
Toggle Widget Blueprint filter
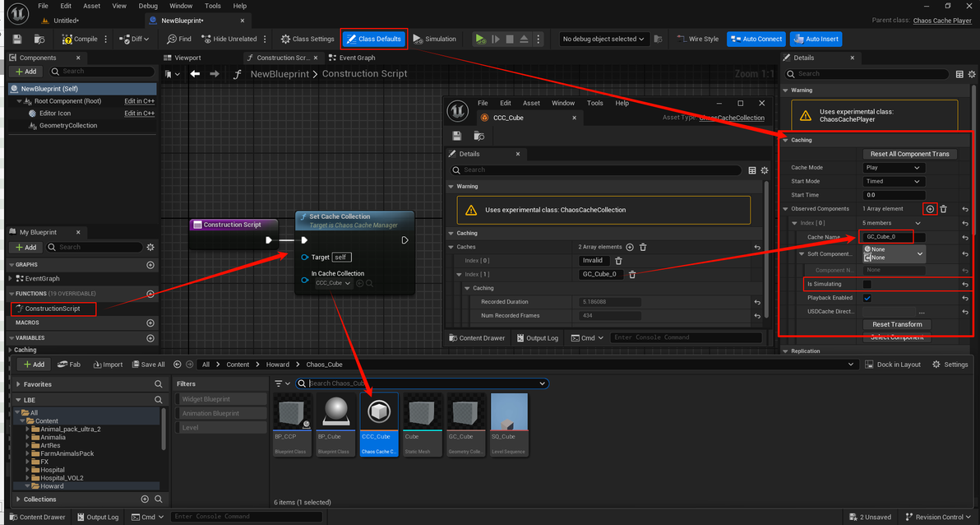click(x=220, y=399)
